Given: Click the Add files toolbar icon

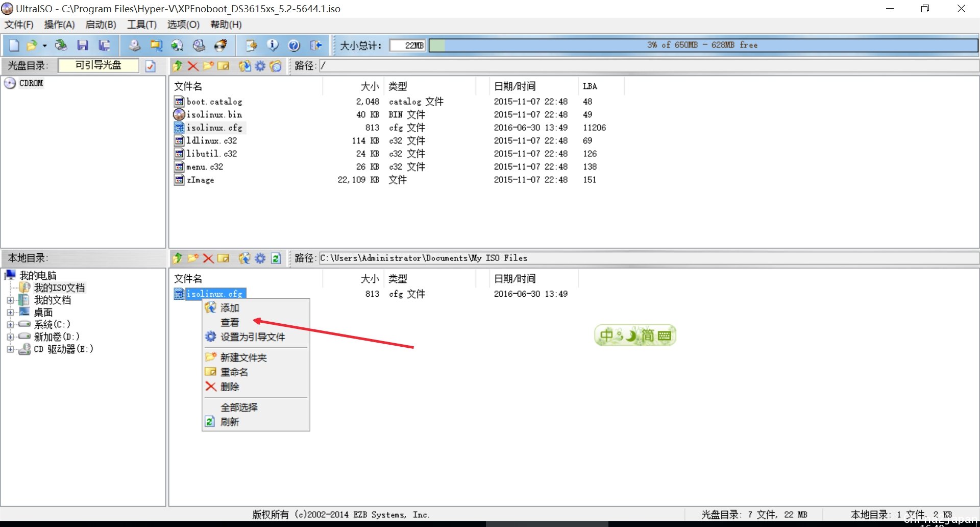Looking at the screenshot, I should [x=251, y=45].
